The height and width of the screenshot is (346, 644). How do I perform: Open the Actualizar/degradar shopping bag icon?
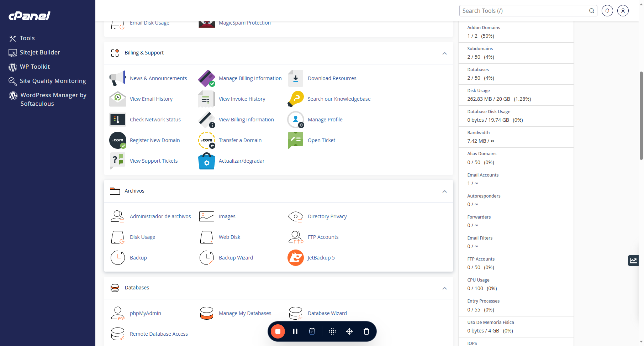(x=207, y=161)
